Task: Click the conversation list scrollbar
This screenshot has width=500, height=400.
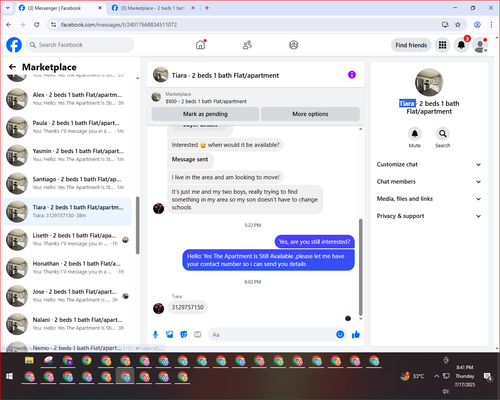Action: [138, 225]
